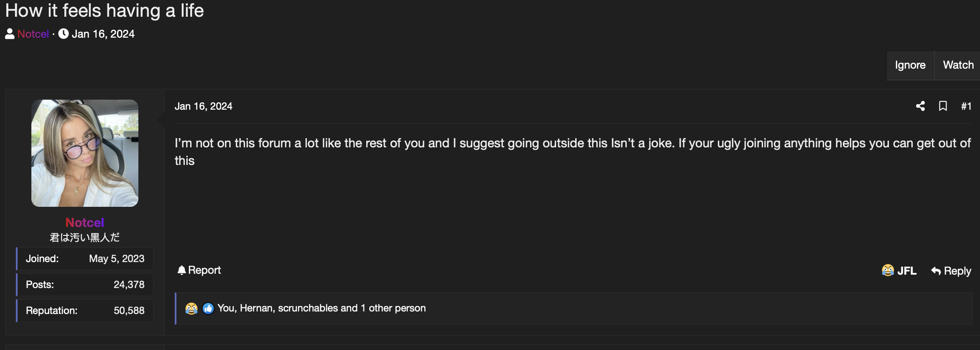The width and height of the screenshot is (980, 350).
Task: Click the bell icon next to Report
Action: pyautogui.click(x=181, y=270)
